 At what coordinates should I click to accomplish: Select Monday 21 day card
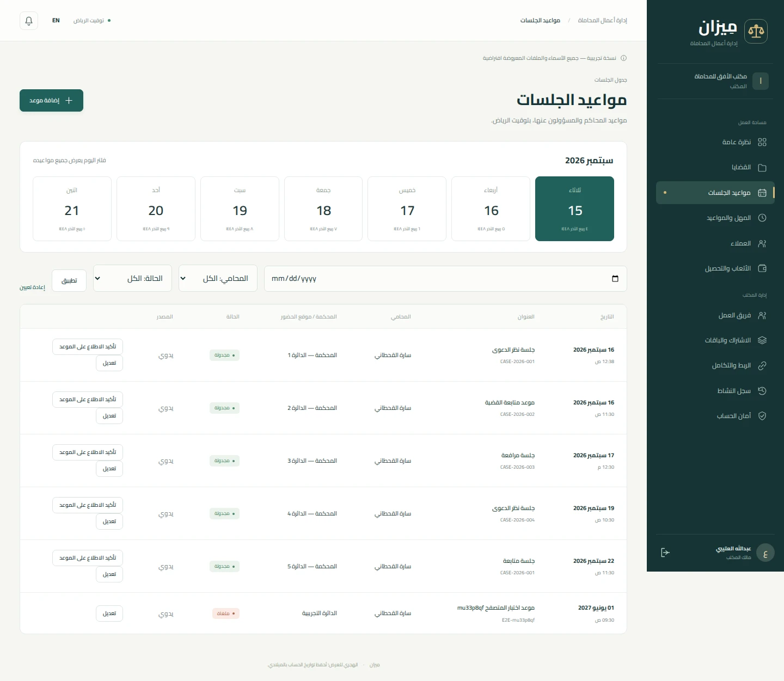pyautogui.click(x=72, y=208)
